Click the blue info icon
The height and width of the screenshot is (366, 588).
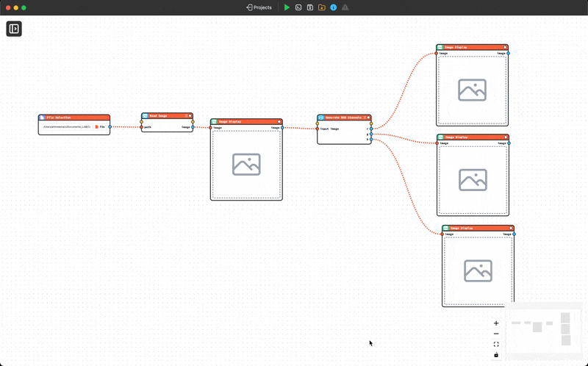click(x=334, y=7)
